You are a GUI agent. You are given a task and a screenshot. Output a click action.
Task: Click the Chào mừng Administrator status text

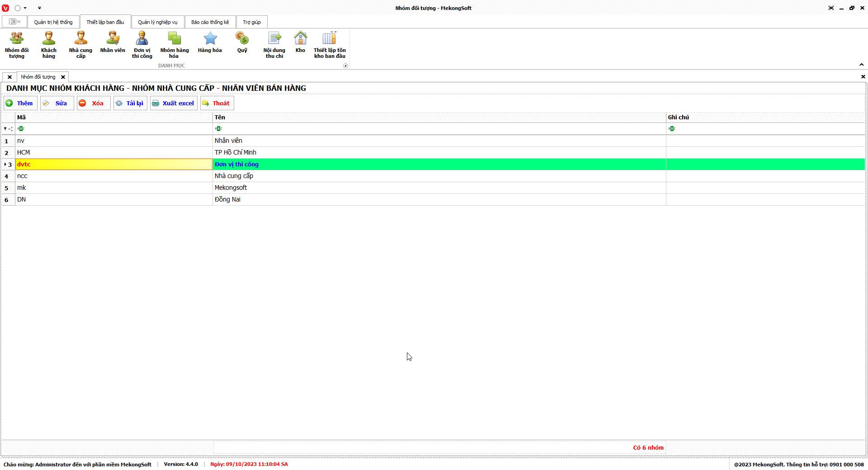pyautogui.click(x=77, y=464)
